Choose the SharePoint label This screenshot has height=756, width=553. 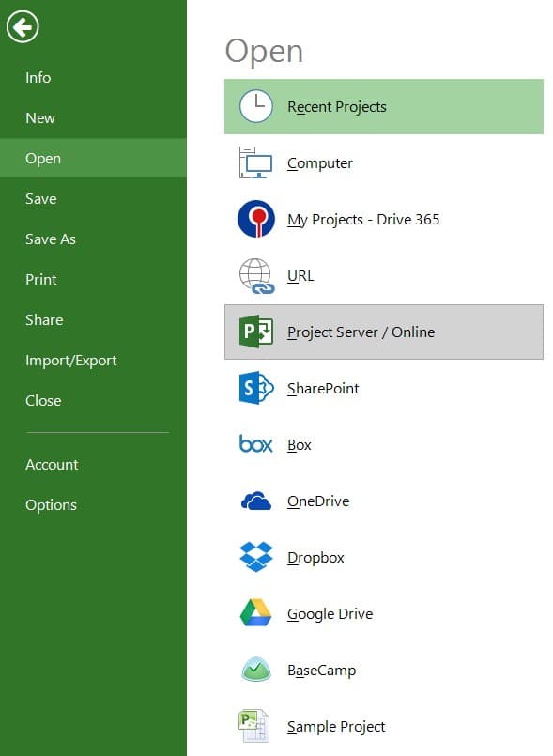[323, 389]
